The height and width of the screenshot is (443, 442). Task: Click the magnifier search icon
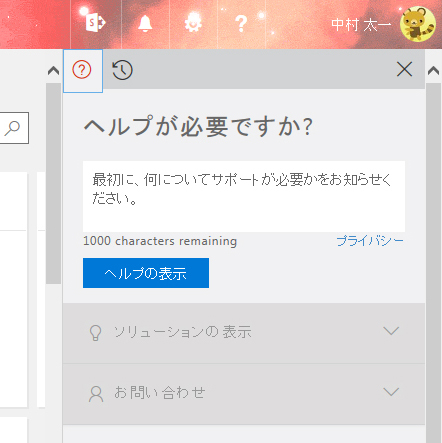click(x=12, y=128)
